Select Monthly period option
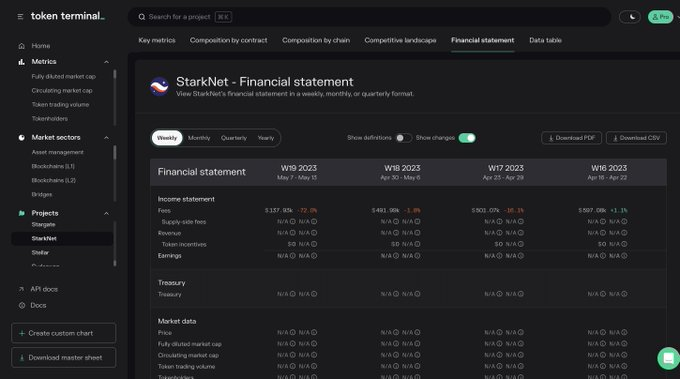680x379 pixels. coord(199,138)
